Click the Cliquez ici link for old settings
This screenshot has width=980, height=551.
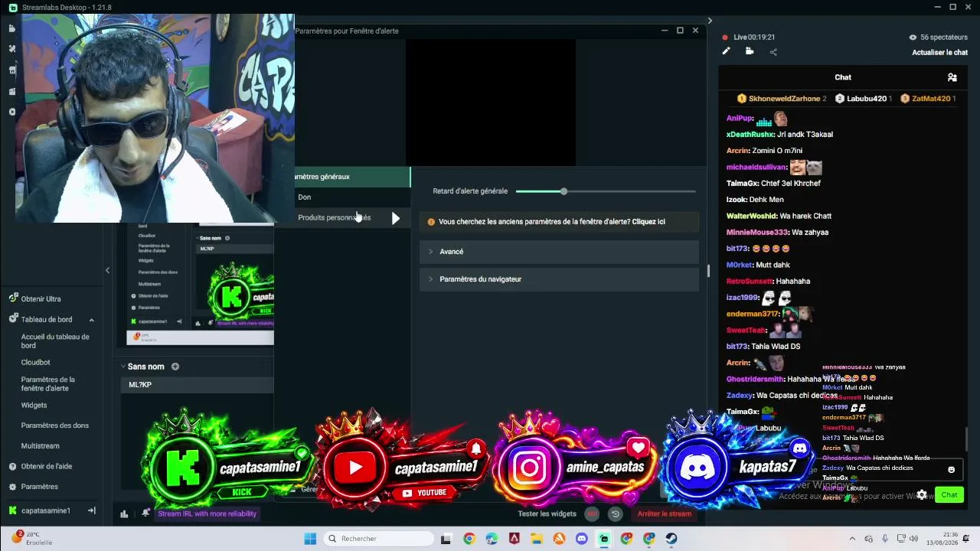coord(648,222)
